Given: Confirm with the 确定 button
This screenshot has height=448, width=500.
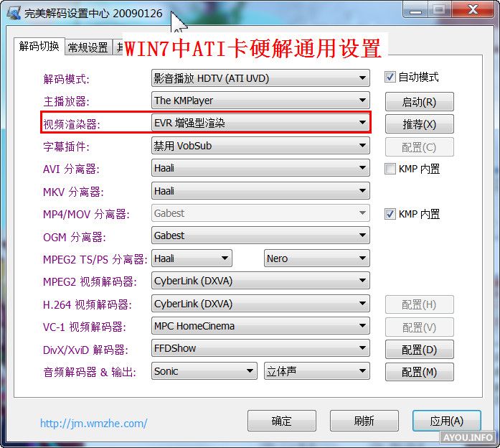Looking at the screenshot, I should coord(282,421).
